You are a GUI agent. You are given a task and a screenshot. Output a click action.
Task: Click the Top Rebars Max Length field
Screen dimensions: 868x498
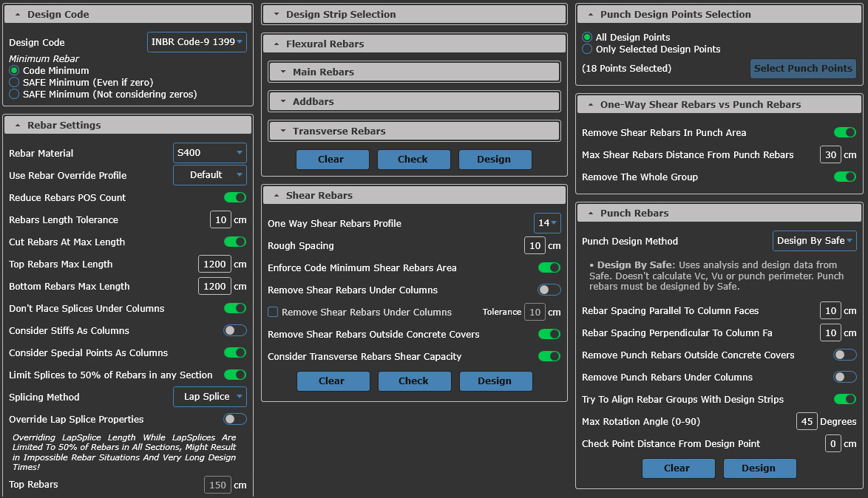(x=214, y=264)
